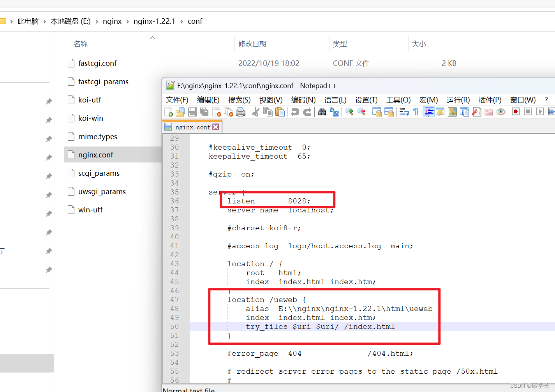Screen dimensions: 555x392
Task: Click the Zoom Out magnifier icon
Action: click(361, 112)
